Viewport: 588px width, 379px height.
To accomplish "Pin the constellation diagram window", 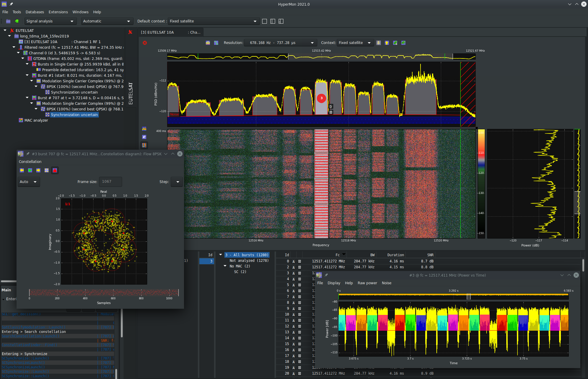I will 28,154.
